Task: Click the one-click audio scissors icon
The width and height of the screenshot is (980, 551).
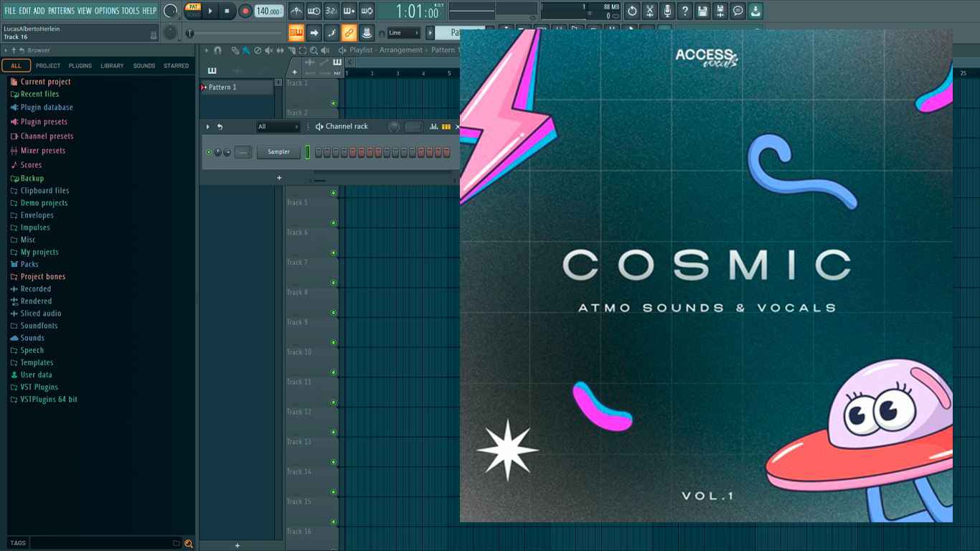Action: pos(649,11)
